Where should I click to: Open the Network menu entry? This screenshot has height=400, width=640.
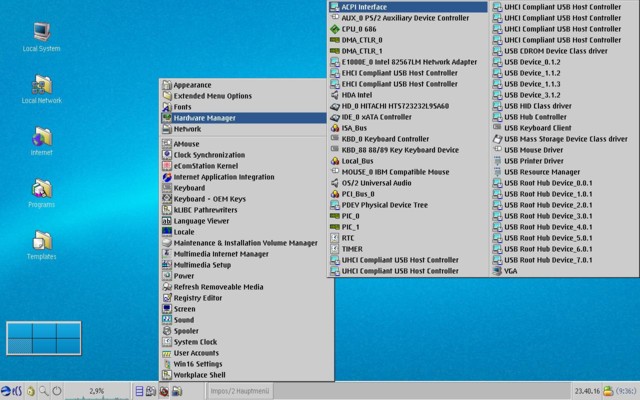(x=243, y=129)
